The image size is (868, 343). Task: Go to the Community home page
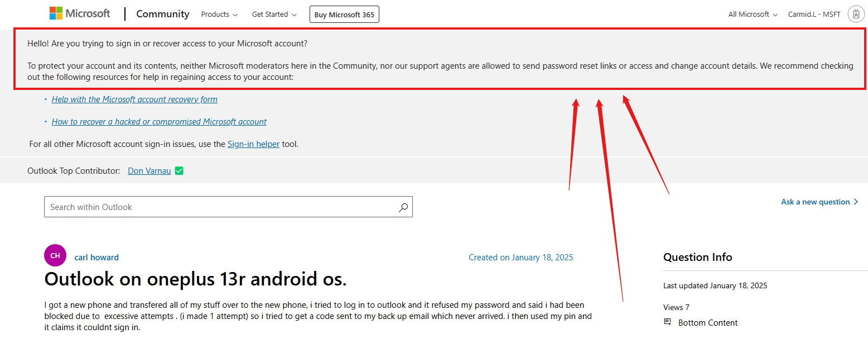pos(163,14)
